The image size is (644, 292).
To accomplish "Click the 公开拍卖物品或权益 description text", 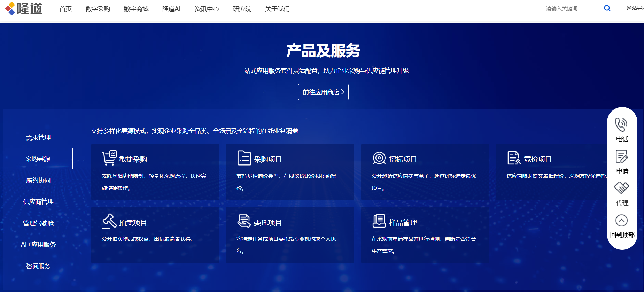I will point(147,239).
